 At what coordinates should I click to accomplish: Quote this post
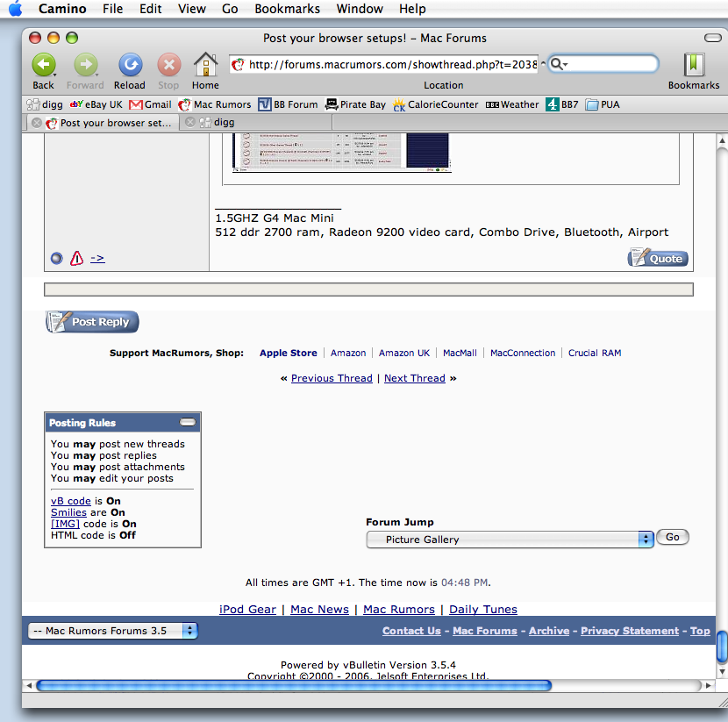click(x=658, y=258)
